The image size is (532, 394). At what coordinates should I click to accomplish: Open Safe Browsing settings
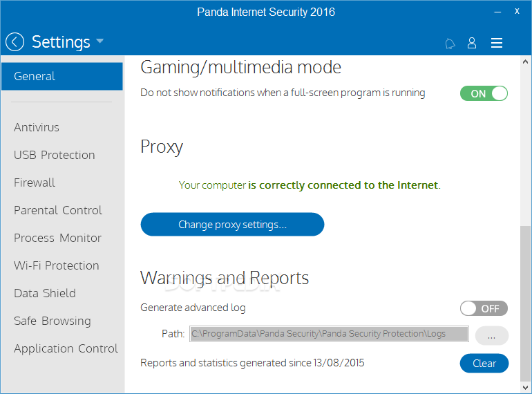pyautogui.click(x=53, y=321)
